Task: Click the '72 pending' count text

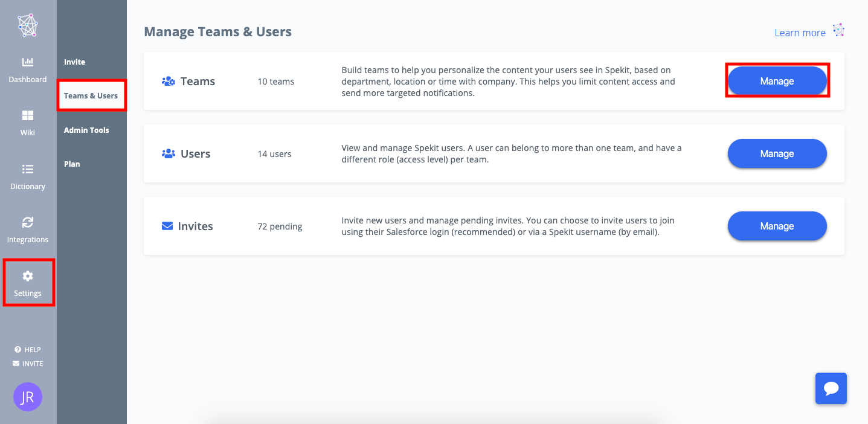Action: [x=280, y=226]
